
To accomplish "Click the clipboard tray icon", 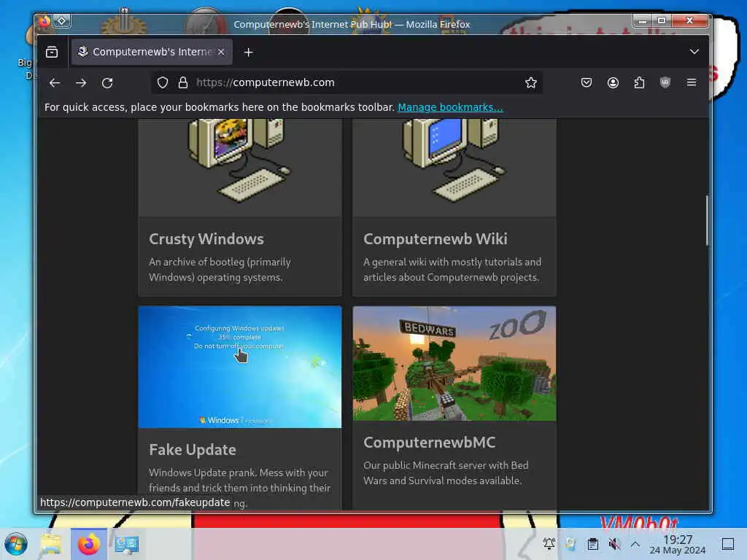I will pyautogui.click(x=592, y=544).
